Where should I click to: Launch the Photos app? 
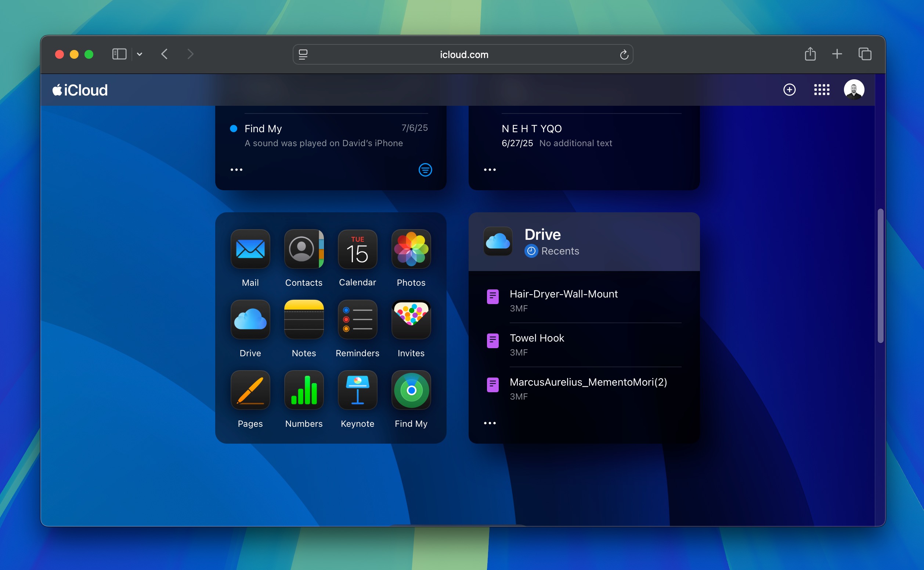click(411, 250)
